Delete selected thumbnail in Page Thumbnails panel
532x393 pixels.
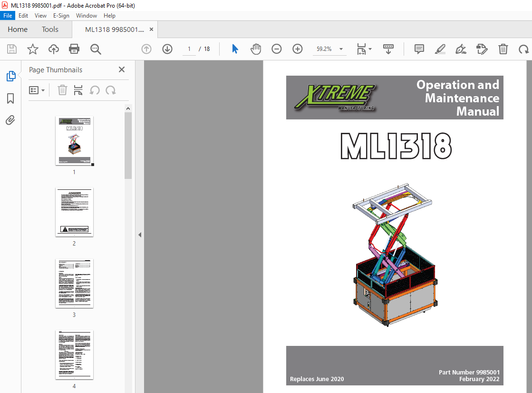(x=62, y=90)
